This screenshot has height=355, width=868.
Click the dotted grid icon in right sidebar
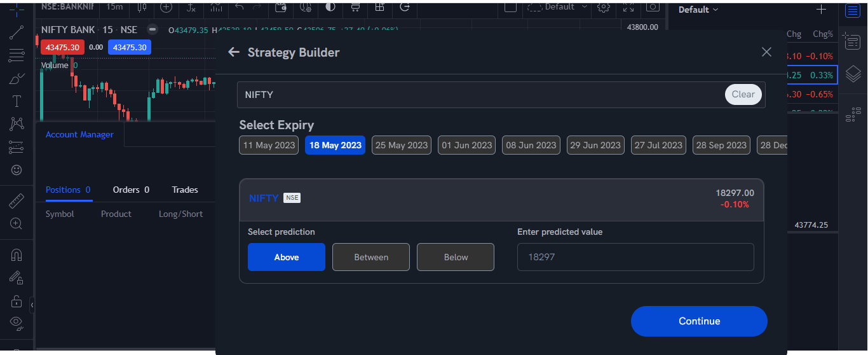click(853, 115)
